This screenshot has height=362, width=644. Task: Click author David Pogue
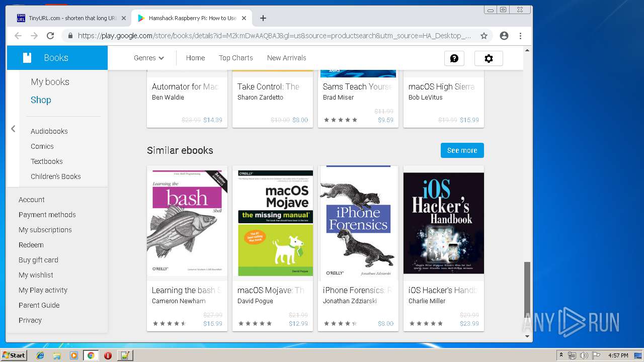tap(255, 301)
